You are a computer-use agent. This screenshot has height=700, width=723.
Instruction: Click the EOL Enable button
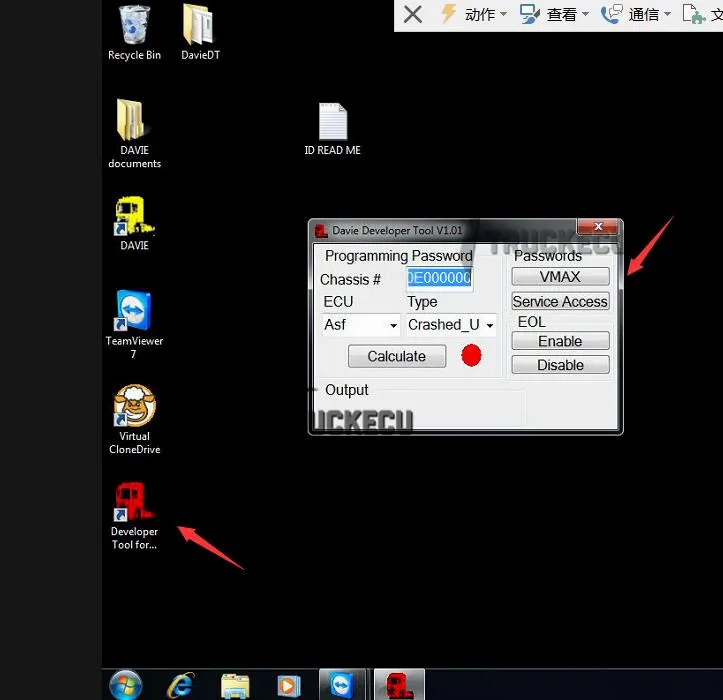coord(560,341)
